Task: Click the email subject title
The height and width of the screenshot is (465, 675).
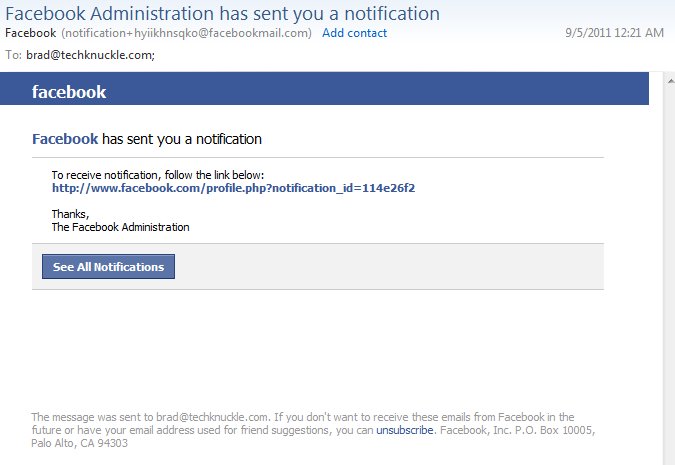Action: 223,13
